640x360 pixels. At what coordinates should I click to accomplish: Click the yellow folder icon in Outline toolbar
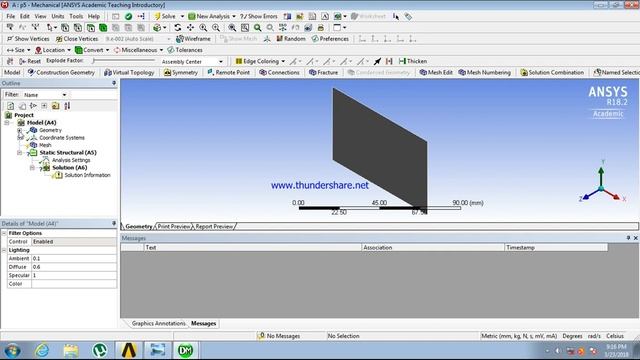[x=56, y=106]
